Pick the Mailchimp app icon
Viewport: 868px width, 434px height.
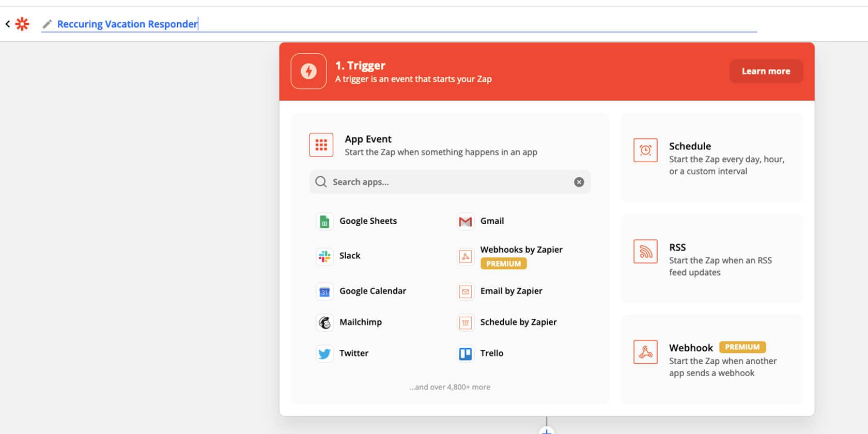[324, 322]
